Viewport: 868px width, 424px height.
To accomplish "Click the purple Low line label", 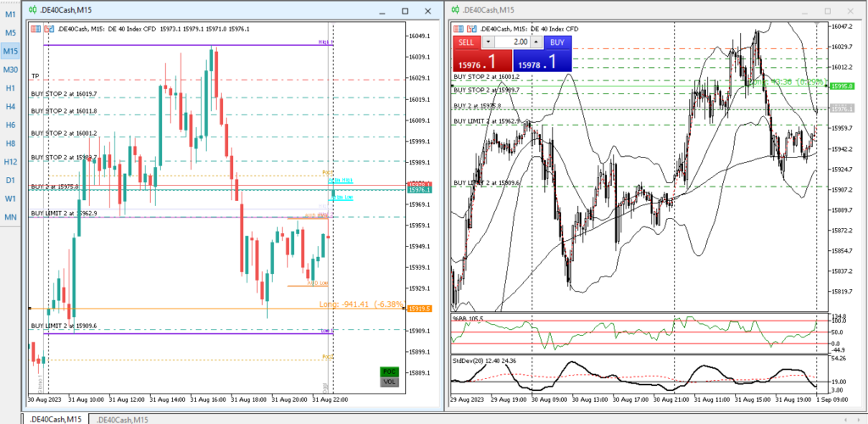I will [x=327, y=331].
